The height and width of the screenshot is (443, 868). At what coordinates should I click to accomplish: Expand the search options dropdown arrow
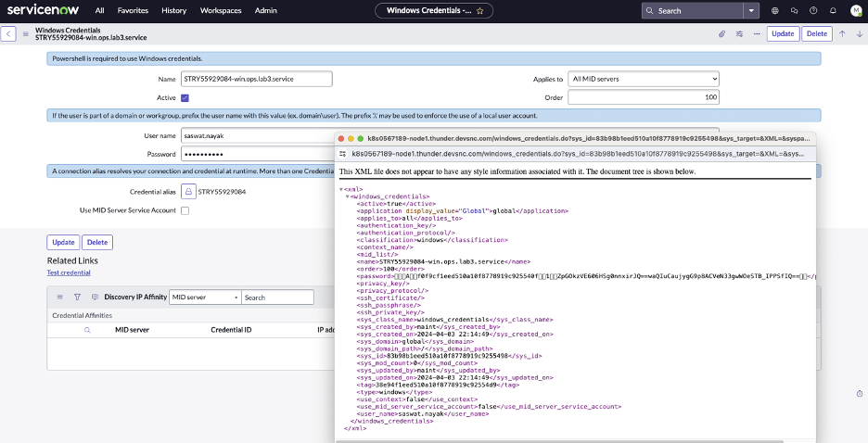pyautogui.click(x=750, y=10)
